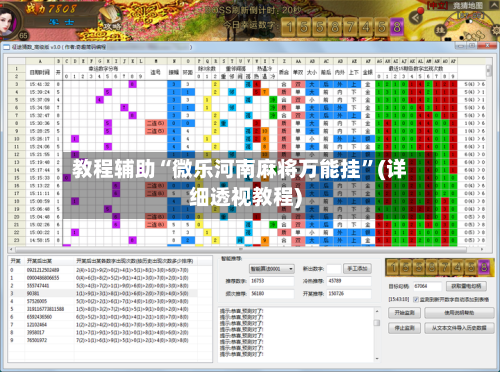Select the 金银 column header cell
500x372 pixels.
(368, 72)
